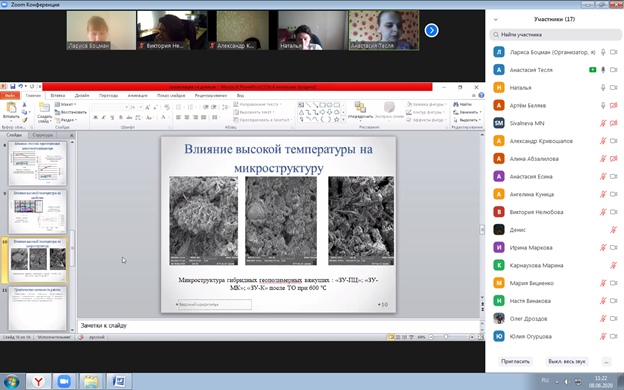
Task: Switch to the Анимация ribbon tab
Action: (x=137, y=96)
